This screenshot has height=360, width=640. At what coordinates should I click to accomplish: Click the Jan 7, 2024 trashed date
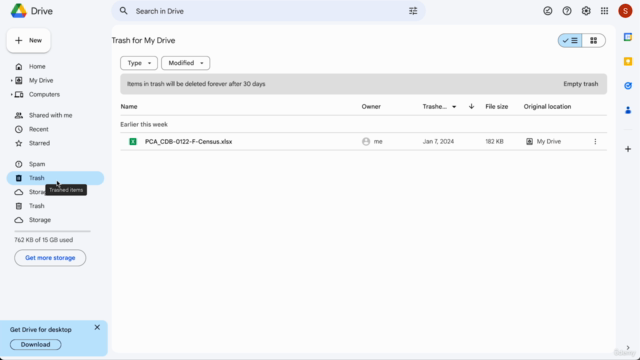pos(438,142)
